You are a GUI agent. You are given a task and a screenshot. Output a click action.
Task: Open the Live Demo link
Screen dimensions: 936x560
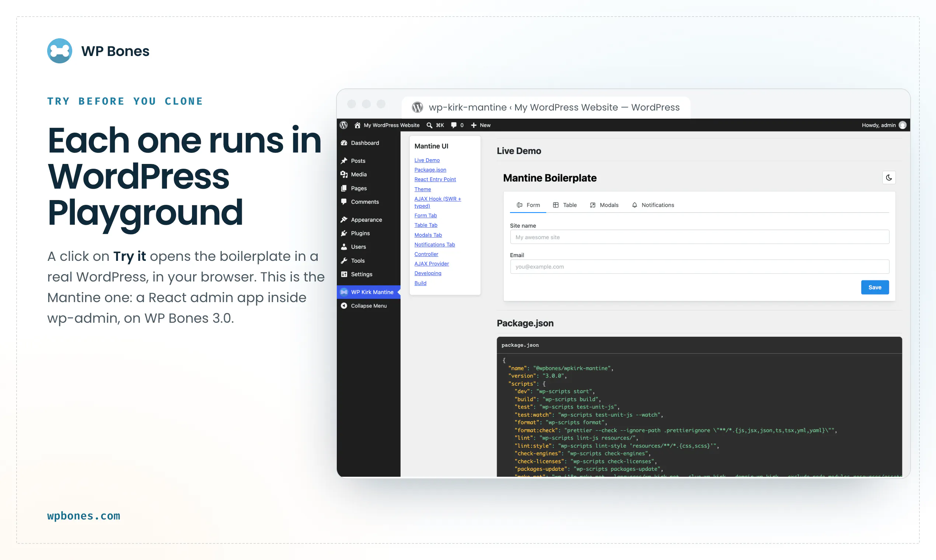click(x=427, y=160)
